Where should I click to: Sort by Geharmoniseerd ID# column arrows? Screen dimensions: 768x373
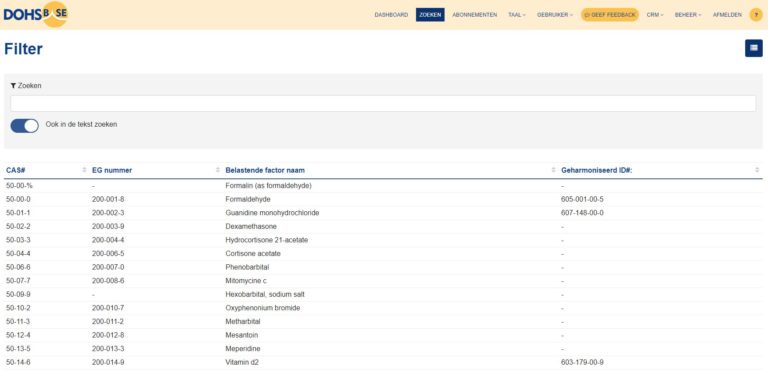757,170
